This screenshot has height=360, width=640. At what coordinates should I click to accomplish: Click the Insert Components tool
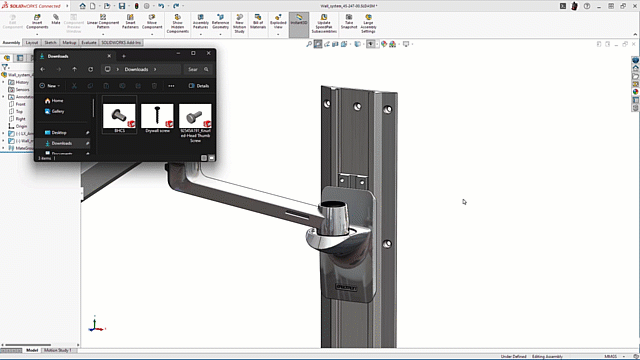37,22
